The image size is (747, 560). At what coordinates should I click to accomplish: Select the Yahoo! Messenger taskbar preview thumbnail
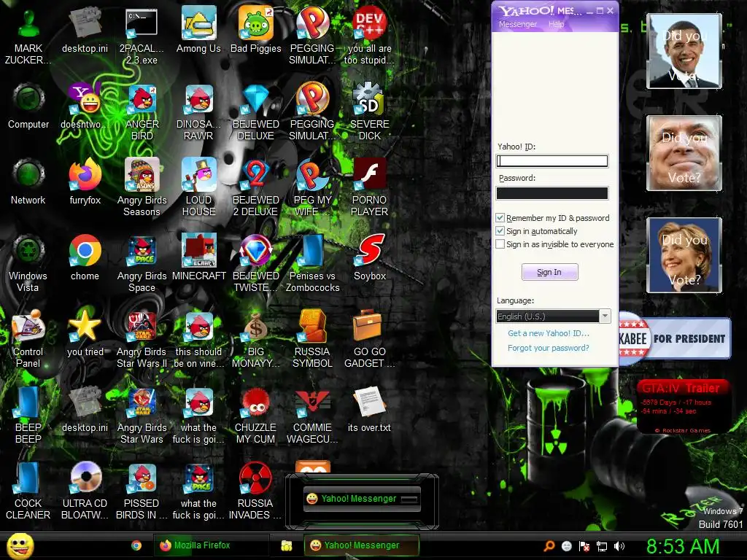pos(362,499)
